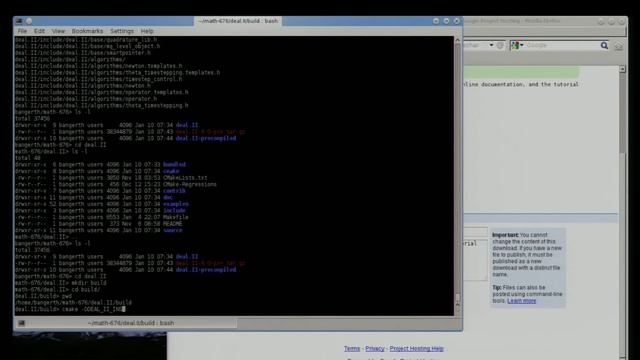Viewport: 640px width, 360px height.
Task: Minimize the Konsole terminal window
Action: pyautogui.click(x=436, y=21)
